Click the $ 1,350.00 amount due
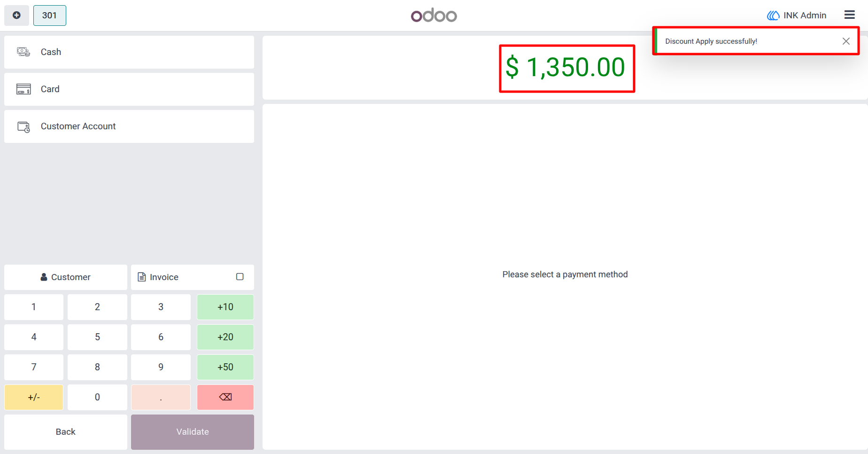The width and height of the screenshot is (868, 454). point(566,67)
